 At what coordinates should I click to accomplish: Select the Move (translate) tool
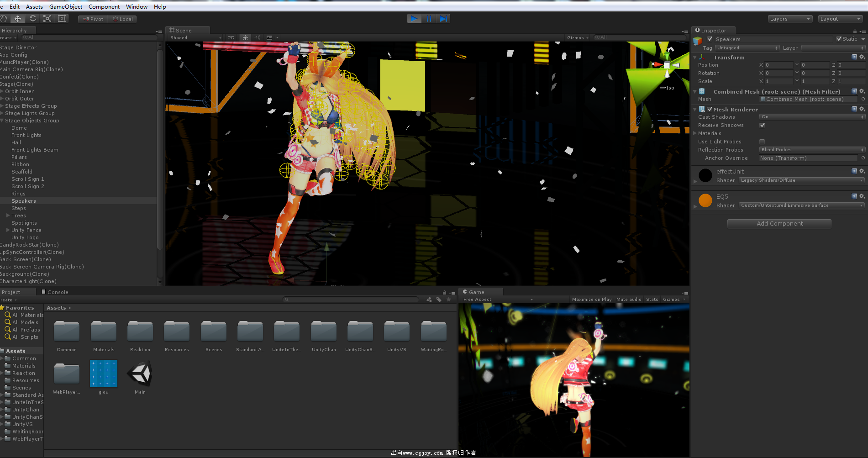[18, 19]
